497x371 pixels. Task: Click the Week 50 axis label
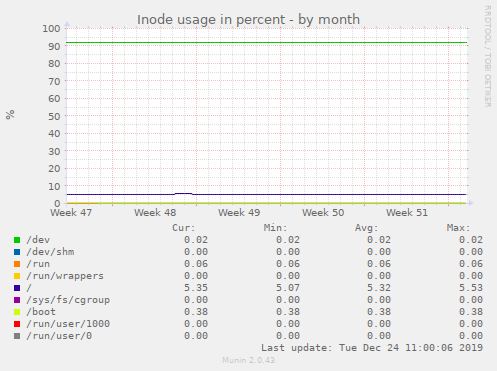point(323,213)
